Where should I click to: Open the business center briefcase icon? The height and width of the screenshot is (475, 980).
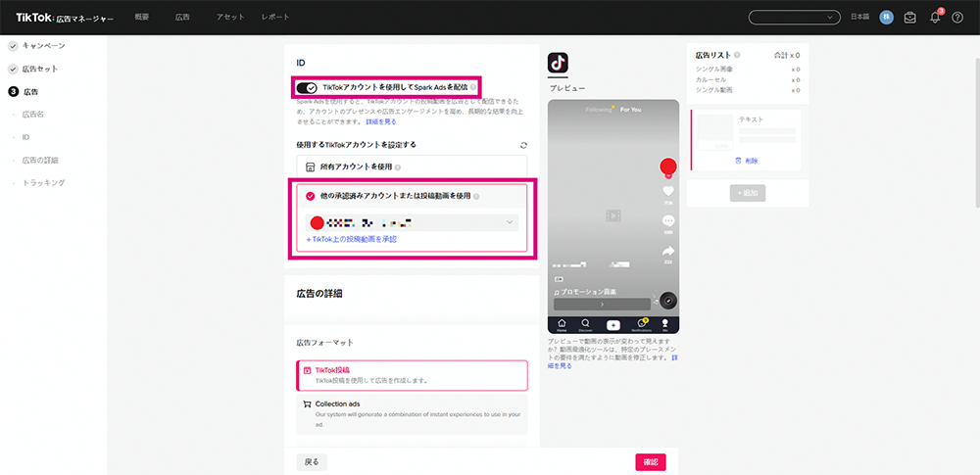coord(910,18)
